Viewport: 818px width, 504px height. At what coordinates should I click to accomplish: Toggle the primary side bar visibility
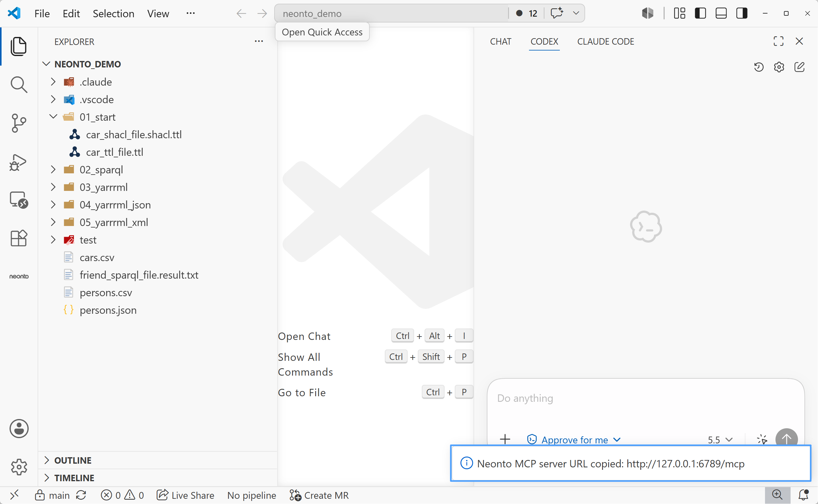[x=700, y=13]
